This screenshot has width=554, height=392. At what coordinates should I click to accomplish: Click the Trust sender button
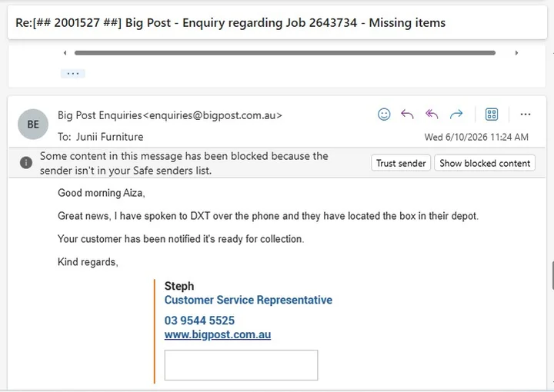click(x=401, y=163)
